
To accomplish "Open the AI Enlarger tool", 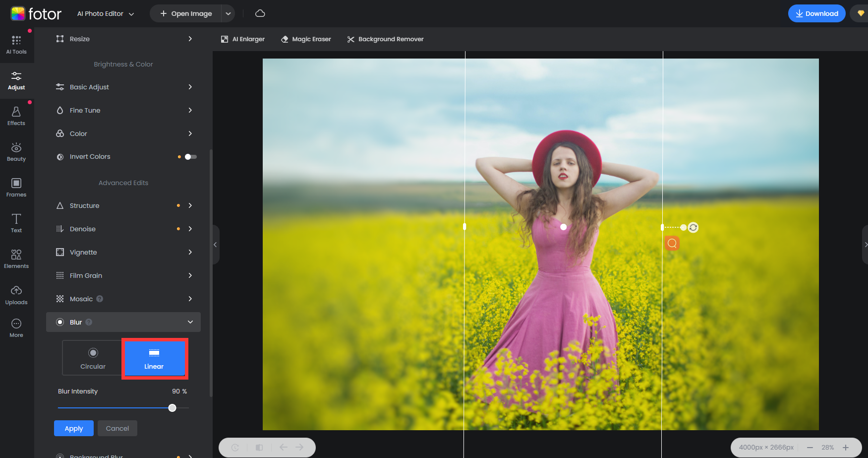I will (242, 39).
